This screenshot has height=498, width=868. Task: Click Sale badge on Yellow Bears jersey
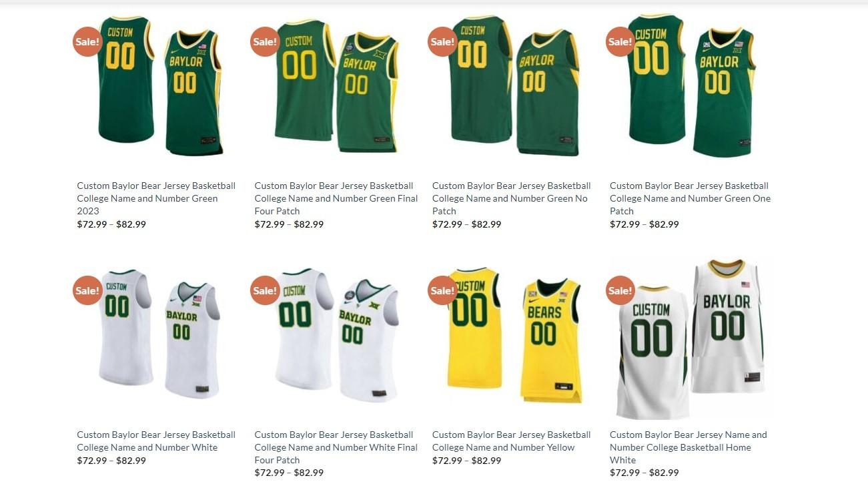(442, 290)
